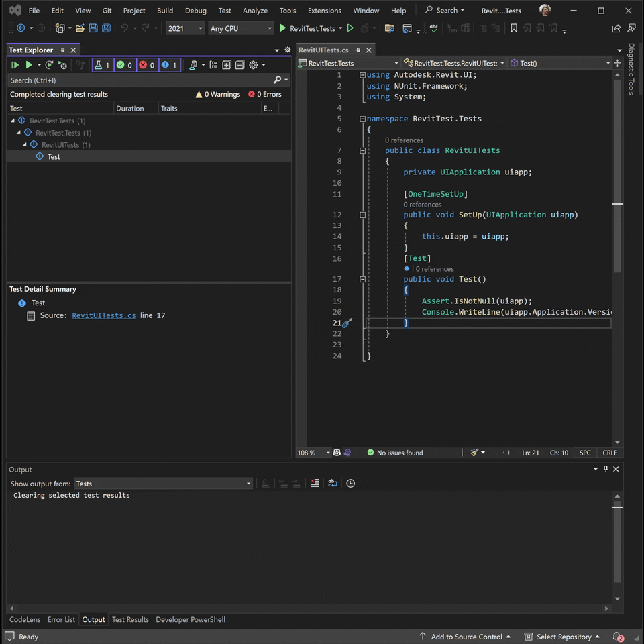Click Save All in the main toolbar
Screen dimensions: 644x644
point(106,28)
